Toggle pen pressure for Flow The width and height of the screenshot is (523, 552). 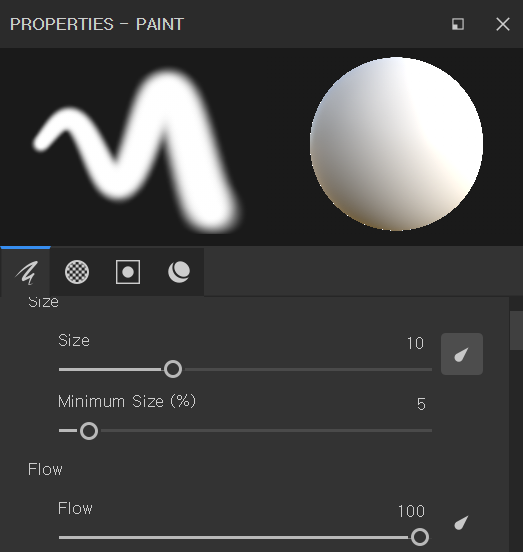click(x=462, y=522)
